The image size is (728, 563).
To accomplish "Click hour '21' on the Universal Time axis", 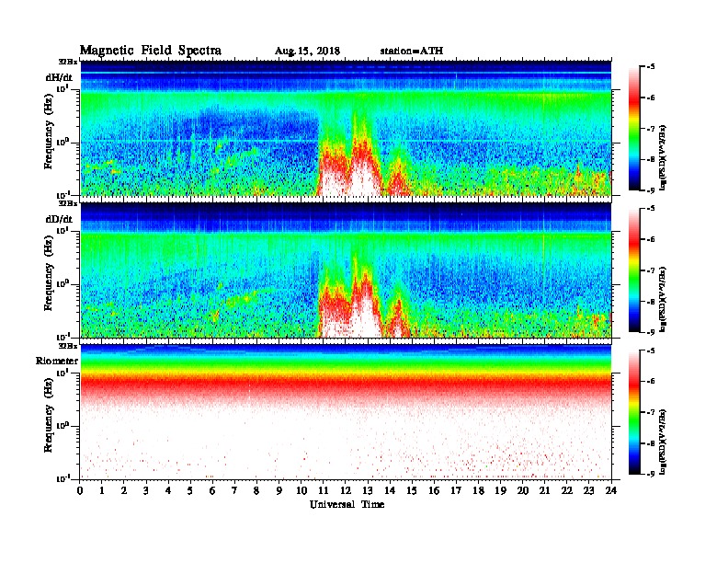I will pyautogui.click(x=544, y=490).
